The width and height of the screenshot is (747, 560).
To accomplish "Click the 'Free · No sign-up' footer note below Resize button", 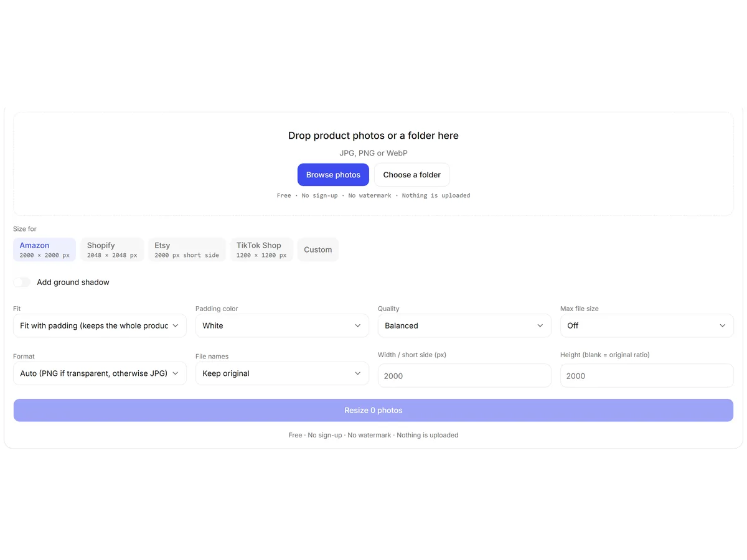I will (374, 435).
